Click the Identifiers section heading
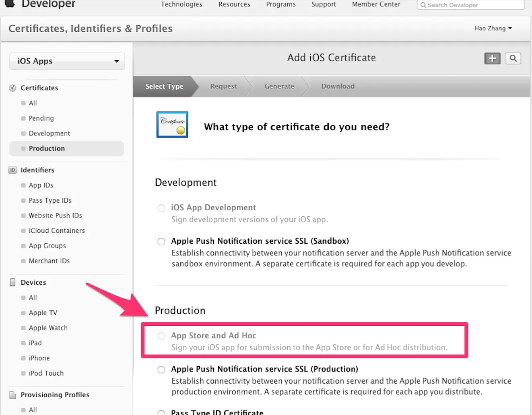Viewport: 532px width, 415px height. click(x=37, y=170)
